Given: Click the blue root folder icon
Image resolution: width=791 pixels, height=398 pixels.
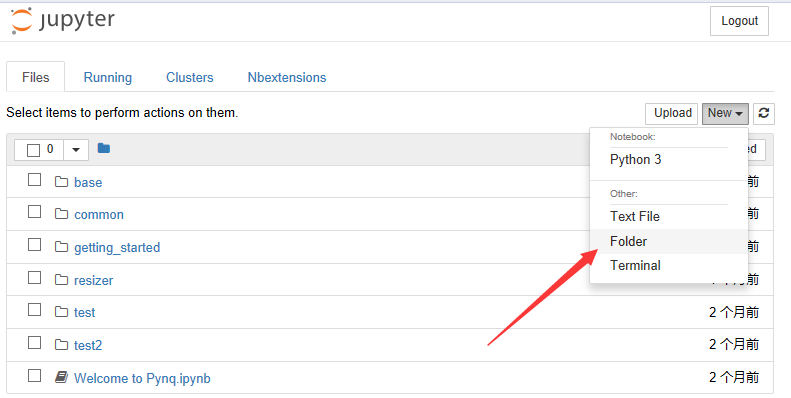Looking at the screenshot, I should point(104,148).
